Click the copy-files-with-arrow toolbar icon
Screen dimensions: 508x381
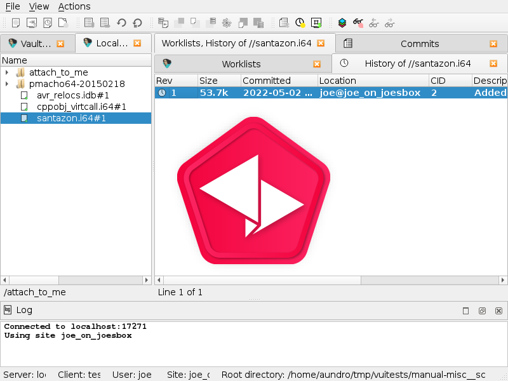click(x=163, y=23)
